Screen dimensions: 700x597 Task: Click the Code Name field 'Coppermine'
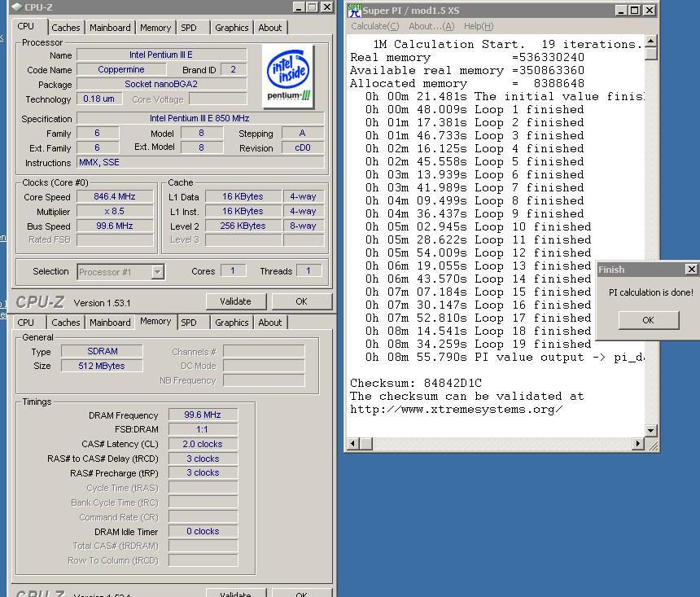121,70
